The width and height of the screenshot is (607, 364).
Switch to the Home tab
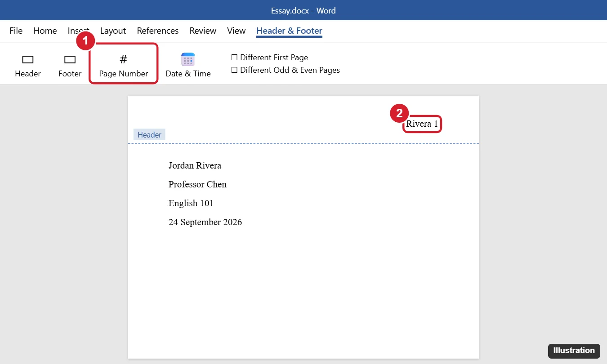pyautogui.click(x=45, y=31)
